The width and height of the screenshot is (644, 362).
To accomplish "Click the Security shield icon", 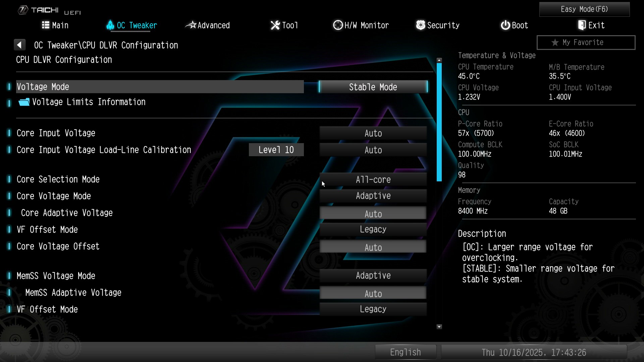I will (x=420, y=25).
